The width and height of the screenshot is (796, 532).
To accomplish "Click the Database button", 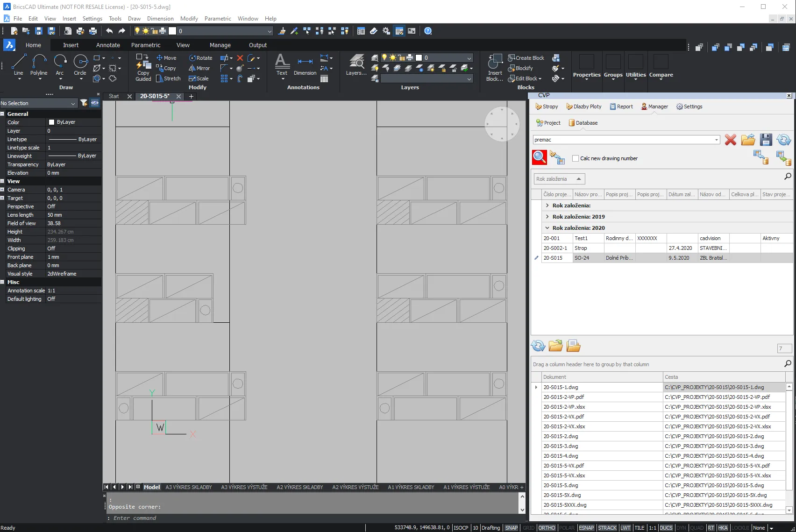I will pos(583,123).
